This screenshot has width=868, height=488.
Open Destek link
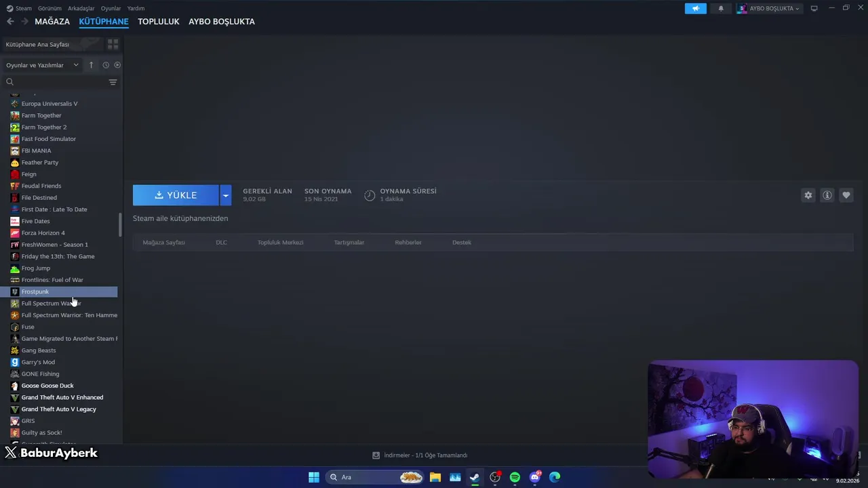click(462, 243)
